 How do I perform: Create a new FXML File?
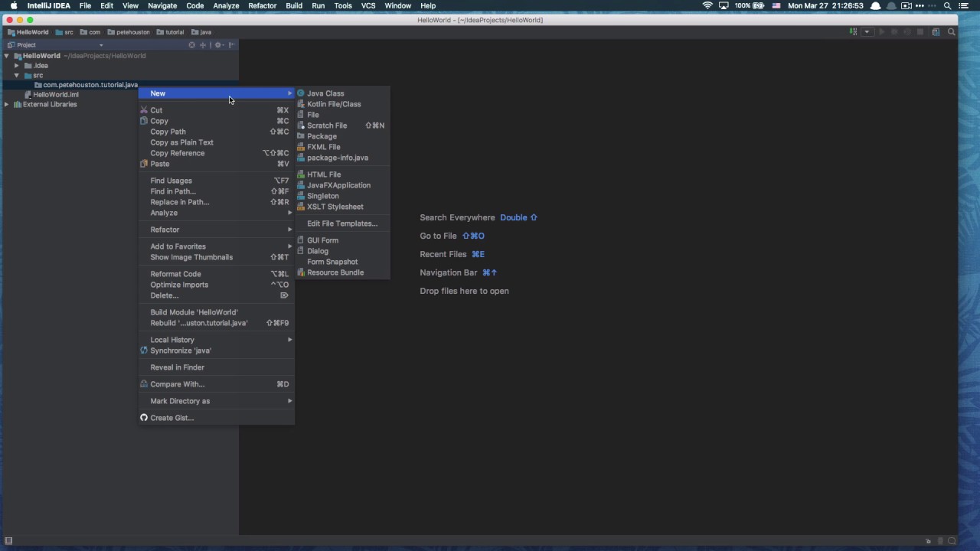[x=342, y=147]
